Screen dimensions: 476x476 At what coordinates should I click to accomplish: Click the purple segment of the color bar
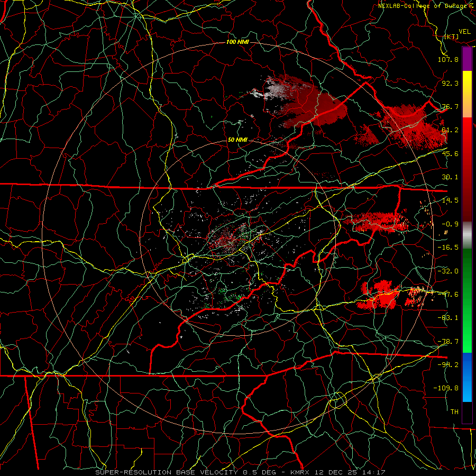pyautogui.click(x=467, y=59)
